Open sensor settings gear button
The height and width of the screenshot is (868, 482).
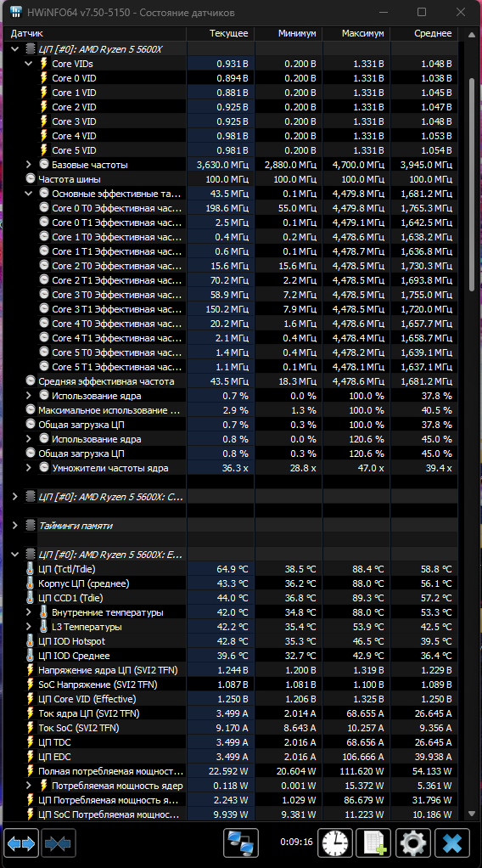(412, 843)
